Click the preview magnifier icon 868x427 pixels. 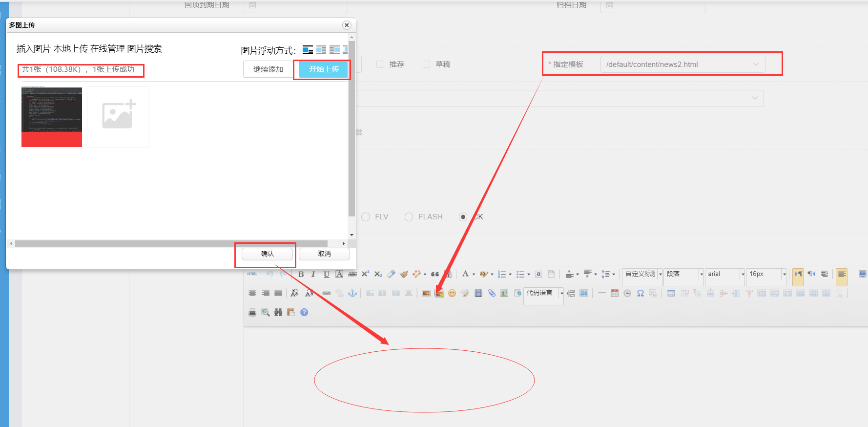(266, 312)
